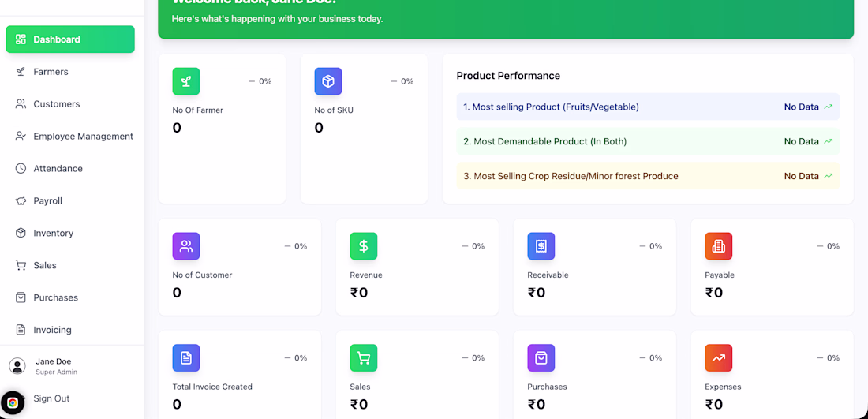Click the orange Expenses trend icon
Viewport: 868px width, 419px height.
click(719, 358)
